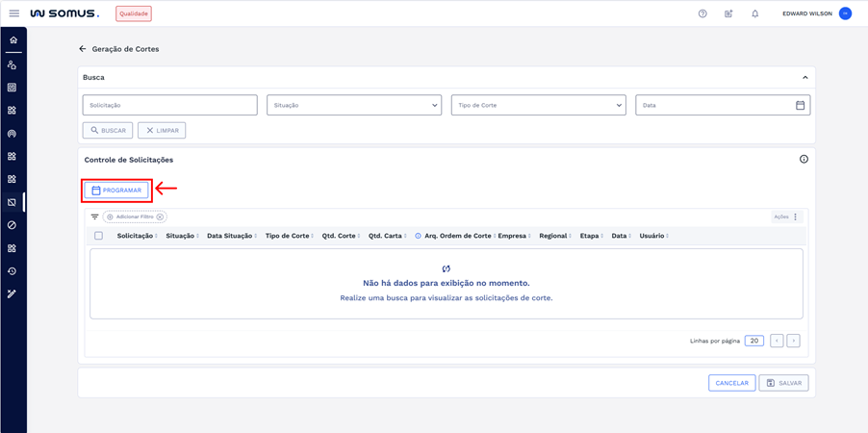Click the info icon in Controle de Solicitações

point(804,159)
